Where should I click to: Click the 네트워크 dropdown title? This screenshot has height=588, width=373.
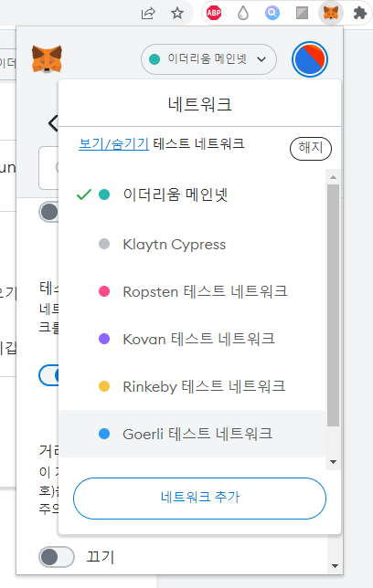[200, 104]
